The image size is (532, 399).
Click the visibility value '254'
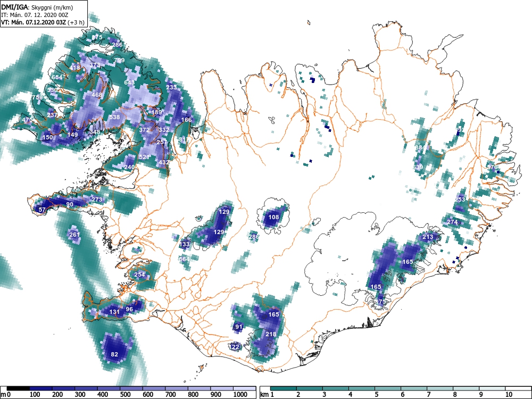[x=139, y=275]
